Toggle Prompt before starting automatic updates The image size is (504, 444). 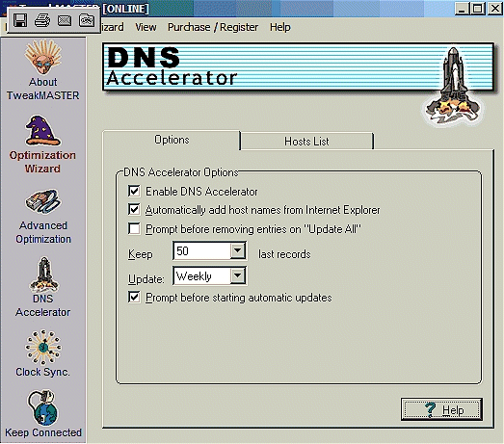coord(134,298)
